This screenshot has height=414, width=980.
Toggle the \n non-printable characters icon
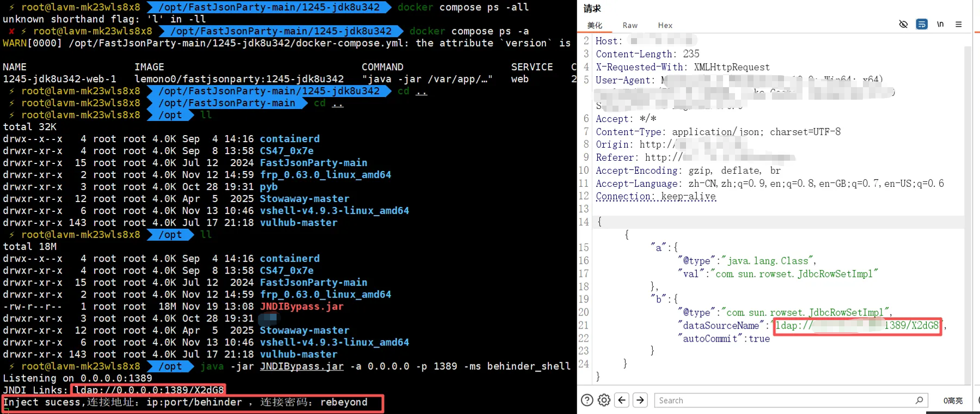click(940, 24)
